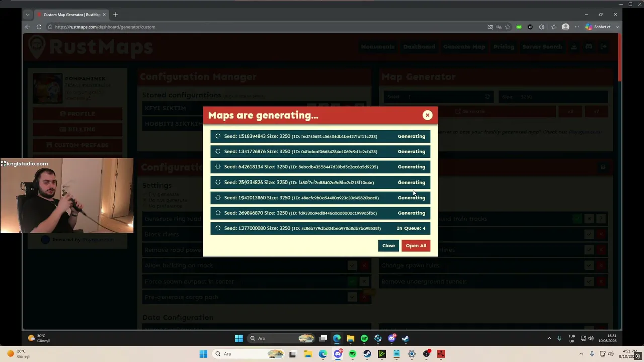Reload the RustMaps page
Screen dimensions: 644x362
click(x=39, y=27)
